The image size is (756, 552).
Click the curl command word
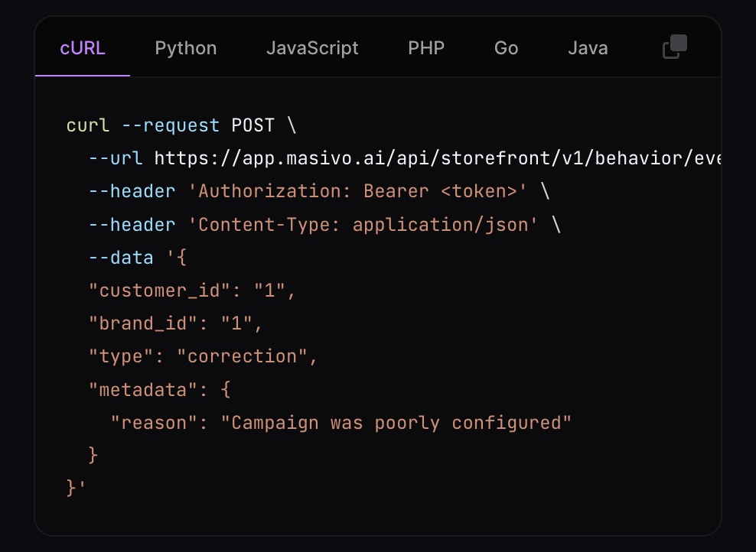click(88, 125)
